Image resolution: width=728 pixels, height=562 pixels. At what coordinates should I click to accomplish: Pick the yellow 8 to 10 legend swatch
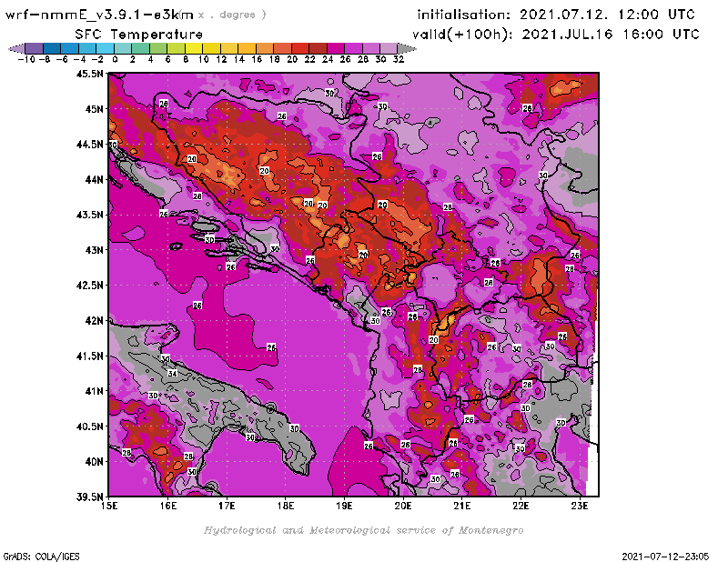(x=194, y=49)
